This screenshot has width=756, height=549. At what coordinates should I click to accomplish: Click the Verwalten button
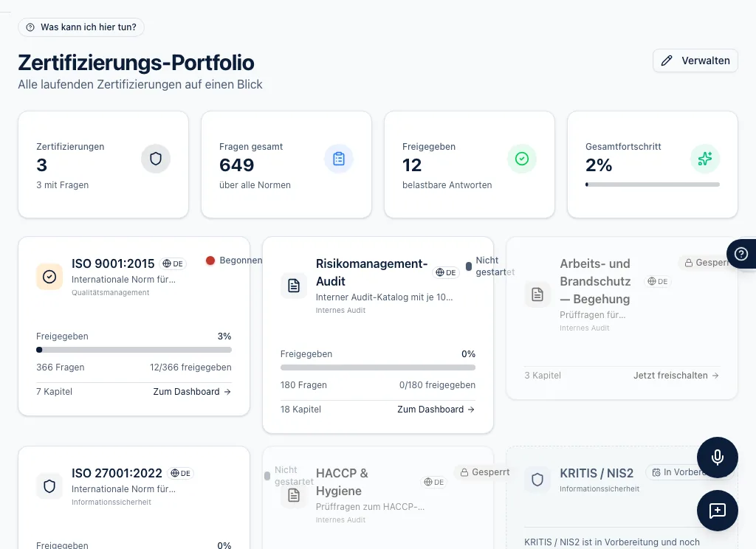695,61
